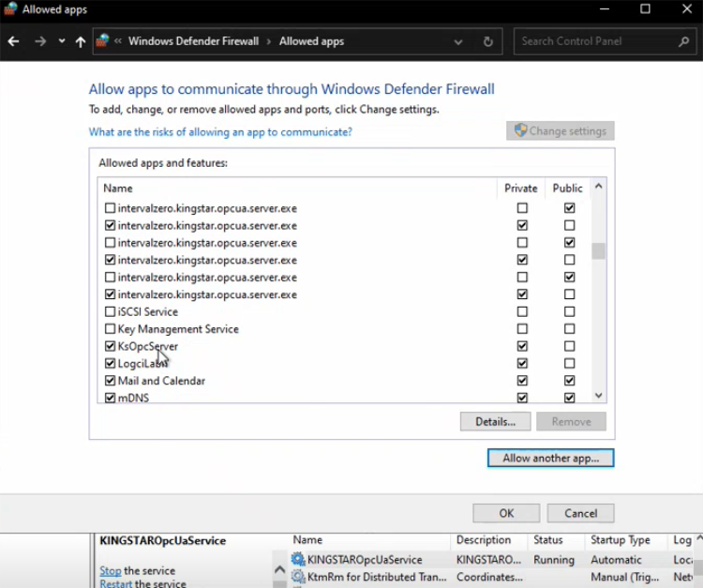This screenshot has width=703, height=588.
Task: Disable Public for Mail and Calendar
Action: tap(569, 381)
